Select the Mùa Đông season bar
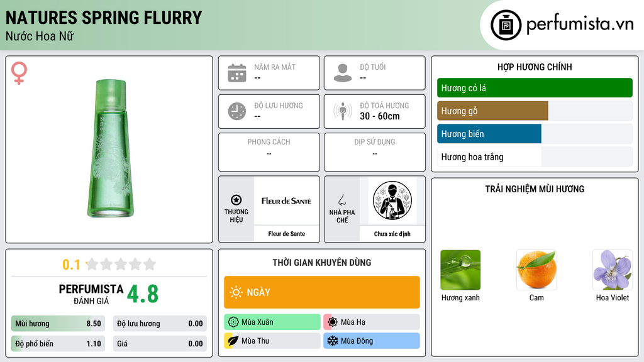 click(x=372, y=341)
